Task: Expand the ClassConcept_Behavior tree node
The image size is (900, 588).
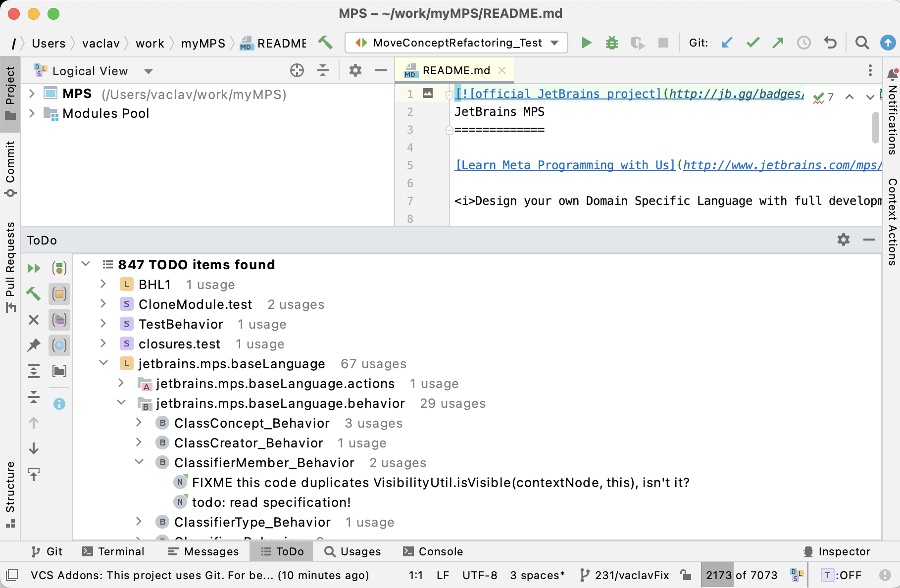Action: tap(139, 423)
